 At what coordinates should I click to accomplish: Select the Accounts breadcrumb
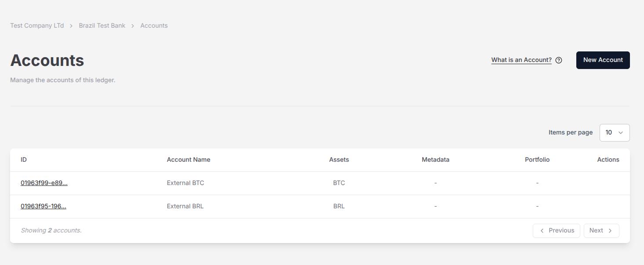point(154,25)
